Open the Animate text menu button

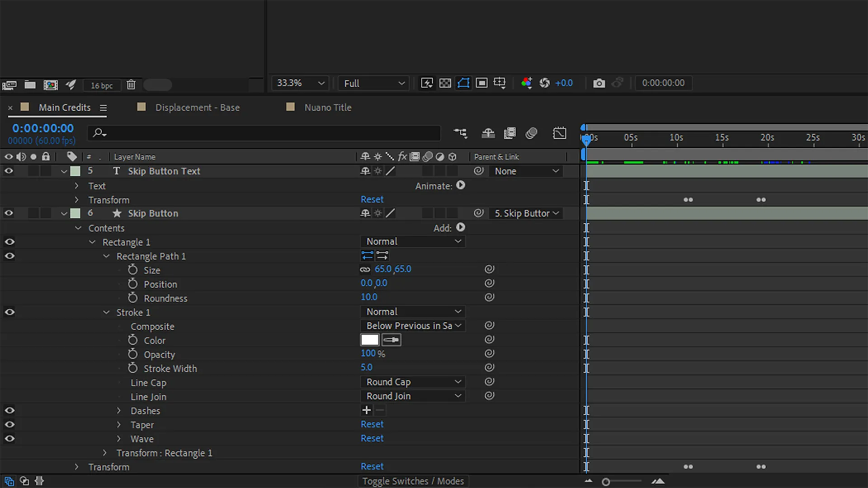click(461, 185)
